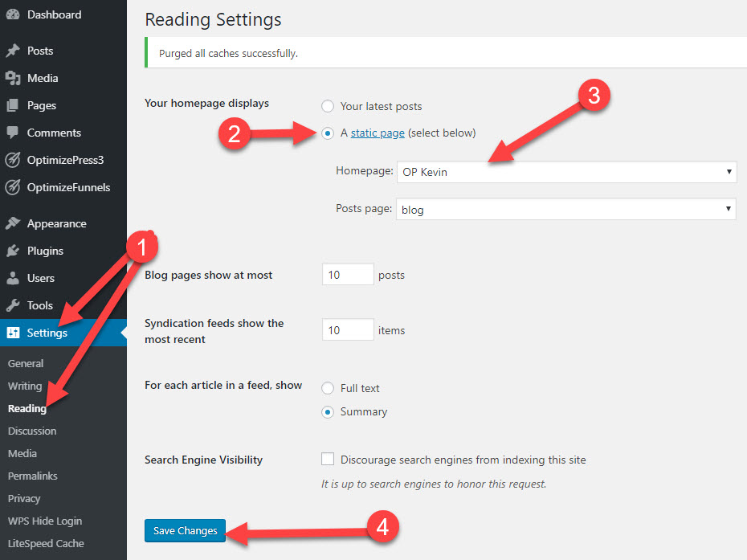Go to the Discussion settings submenu
This screenshot has height=560, width=747.
click(x=32, y=431)
